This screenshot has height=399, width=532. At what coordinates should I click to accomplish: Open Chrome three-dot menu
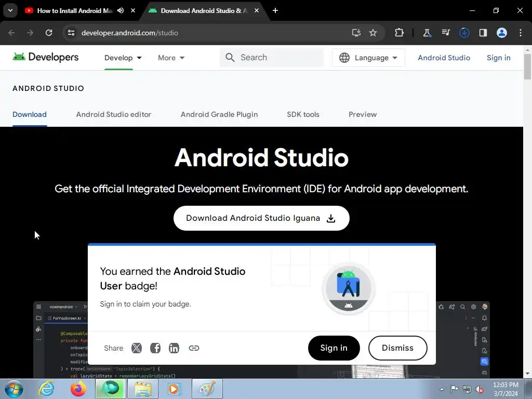click(521, 33)
